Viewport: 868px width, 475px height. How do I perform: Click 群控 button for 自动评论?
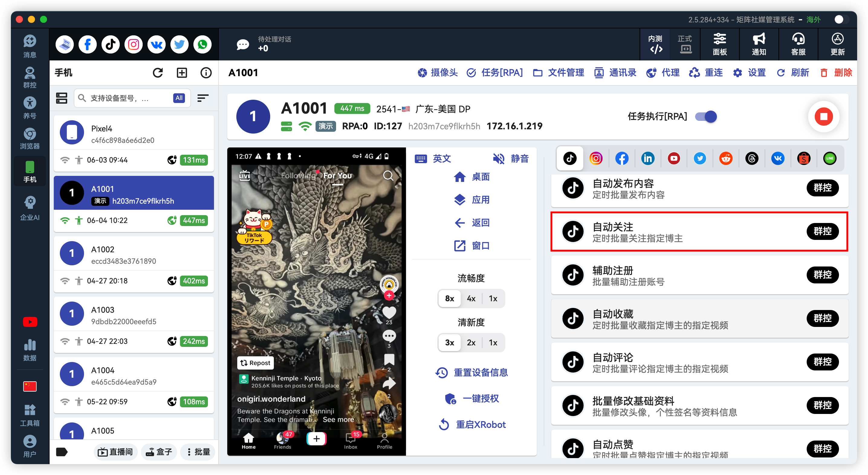coord(822,362)
